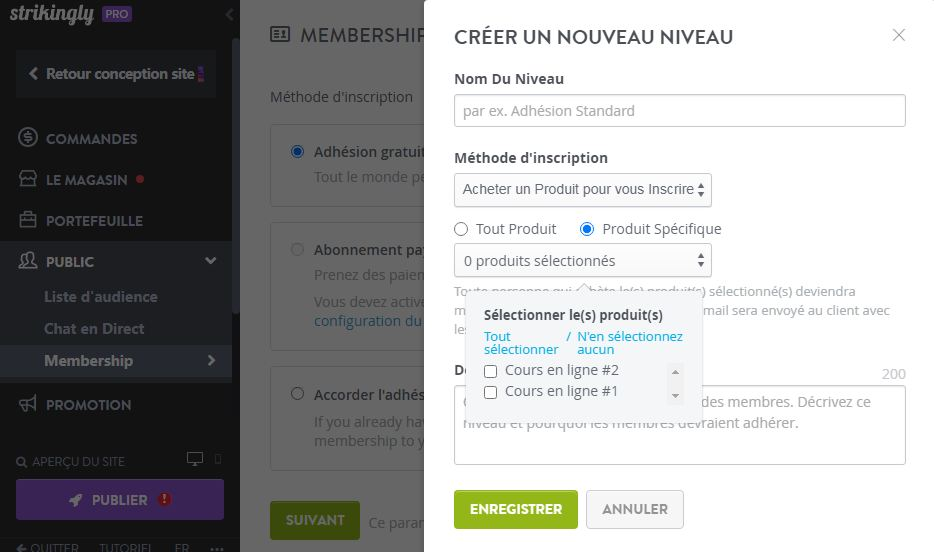Click the Portefeuille briefcase icon
Image resolution: width=934 pixels, height=552 pixels.
[28, 220]
